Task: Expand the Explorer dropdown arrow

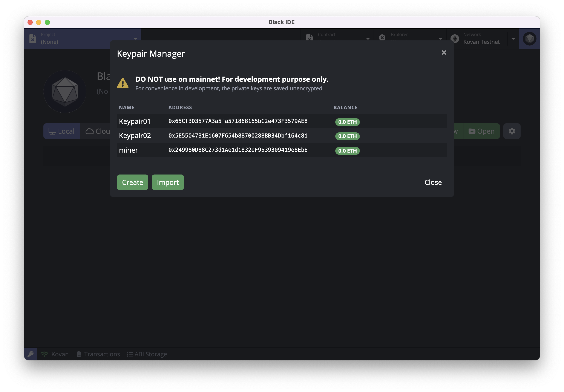Action: pos(440,38)
